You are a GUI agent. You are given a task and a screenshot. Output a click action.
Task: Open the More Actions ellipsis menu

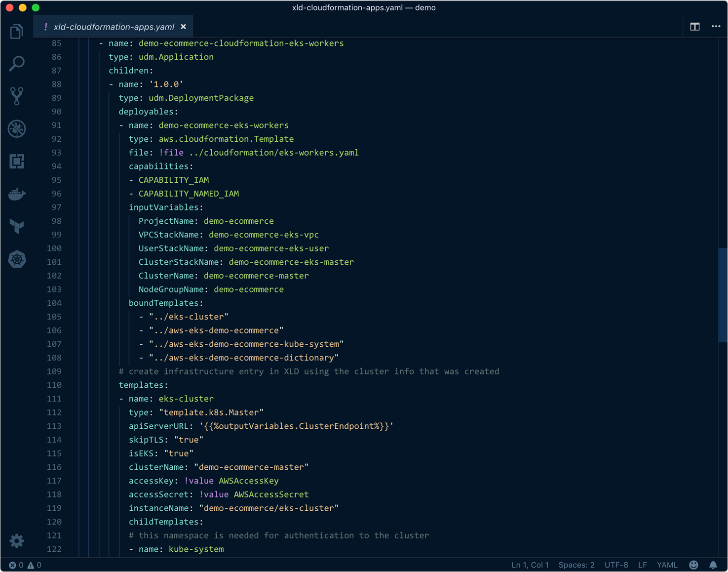(716, 27)
